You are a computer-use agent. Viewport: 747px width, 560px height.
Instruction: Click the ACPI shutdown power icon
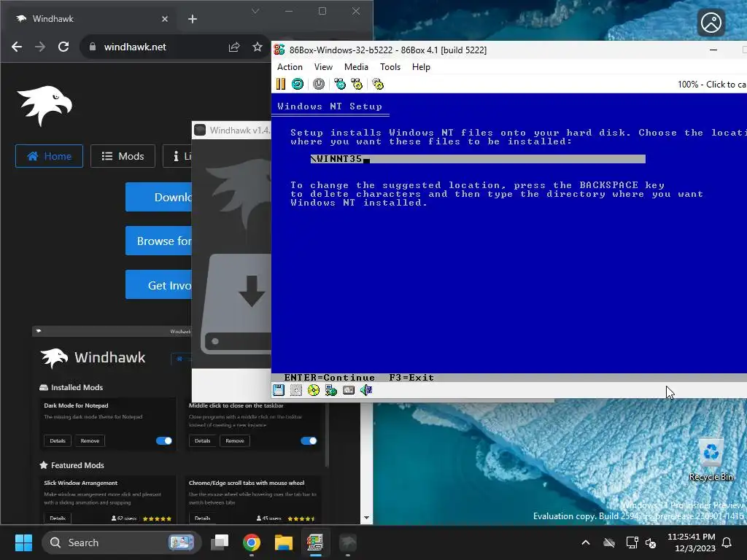pos(319,85)
